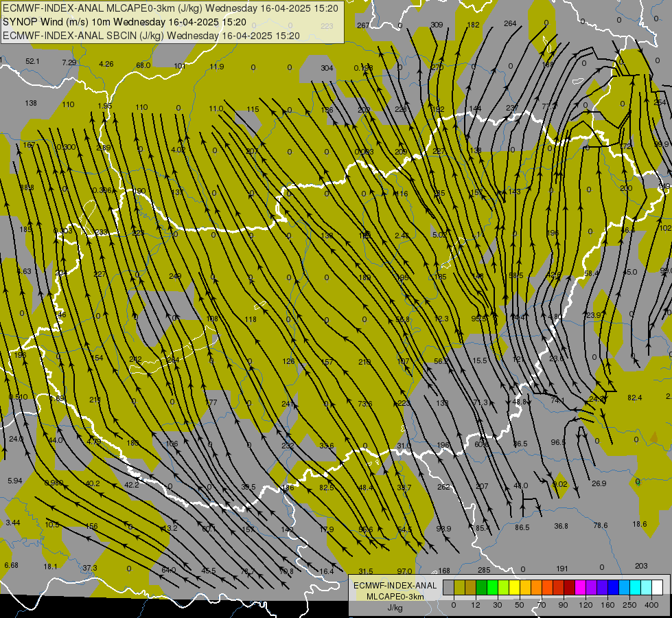
Task: Click map value 5.94
Action: coord(14,481)
